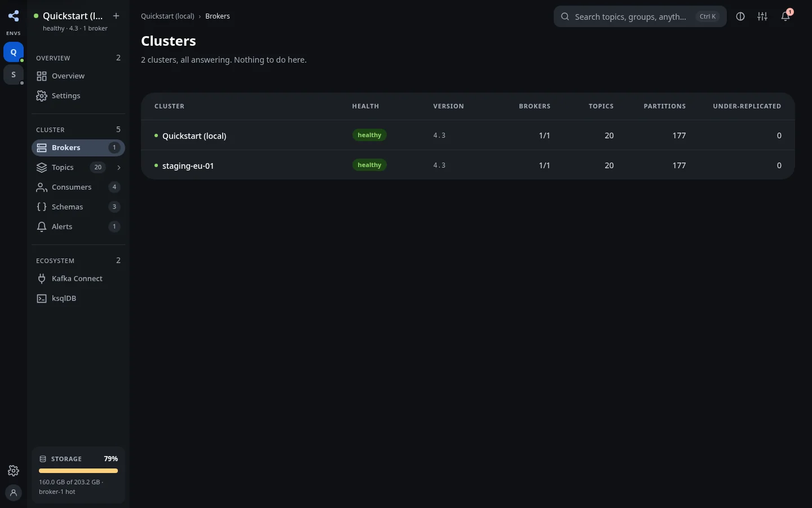
Task: Click the CLUSTER section header
Action: (x=50, y=130)
